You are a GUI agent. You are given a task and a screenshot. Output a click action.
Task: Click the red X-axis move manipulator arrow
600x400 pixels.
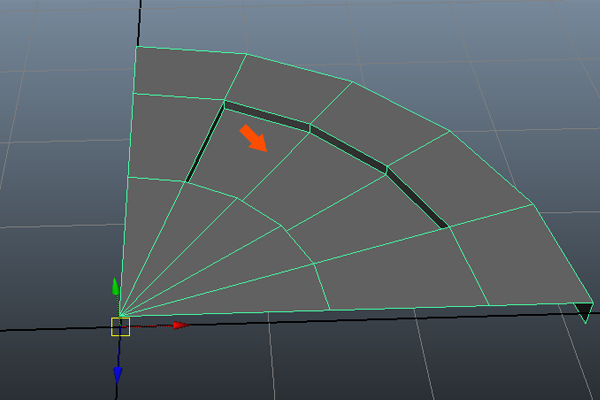(181, 325)
